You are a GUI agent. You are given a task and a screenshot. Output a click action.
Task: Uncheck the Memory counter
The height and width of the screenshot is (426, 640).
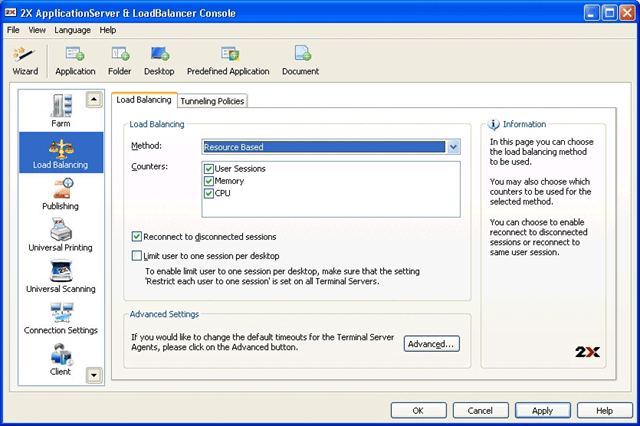tap(209, 181)
